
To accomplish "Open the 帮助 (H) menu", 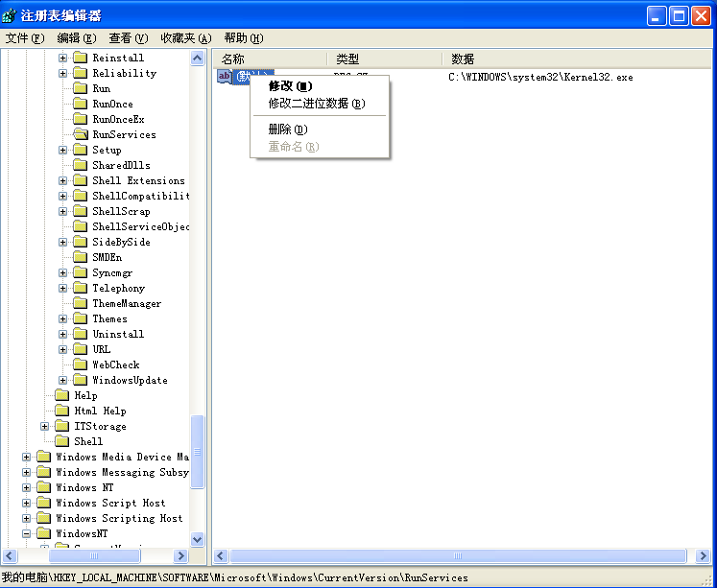I will coord(244,38).
